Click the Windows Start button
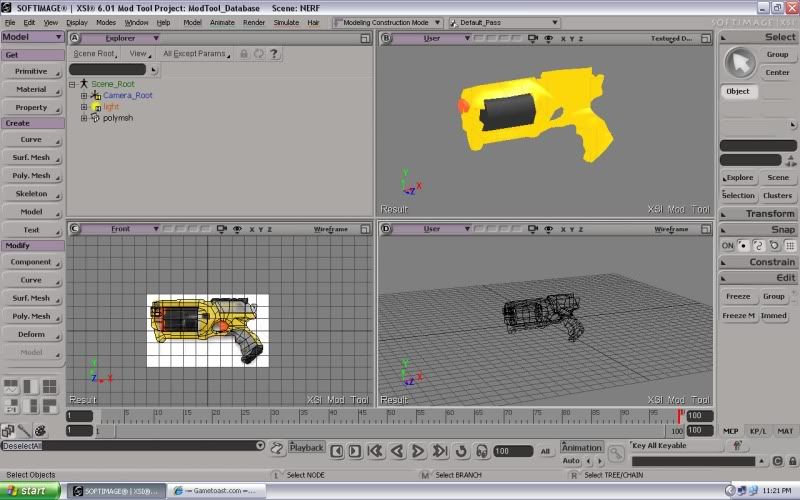This screenshot has width=800, height=500. pos(30,491)
